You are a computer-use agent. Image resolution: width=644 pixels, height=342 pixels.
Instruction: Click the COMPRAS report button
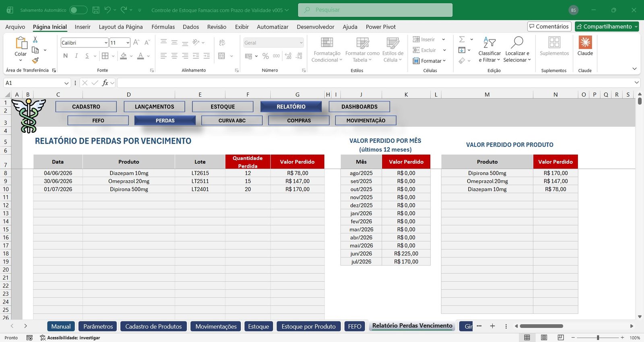tap(299, 120)
